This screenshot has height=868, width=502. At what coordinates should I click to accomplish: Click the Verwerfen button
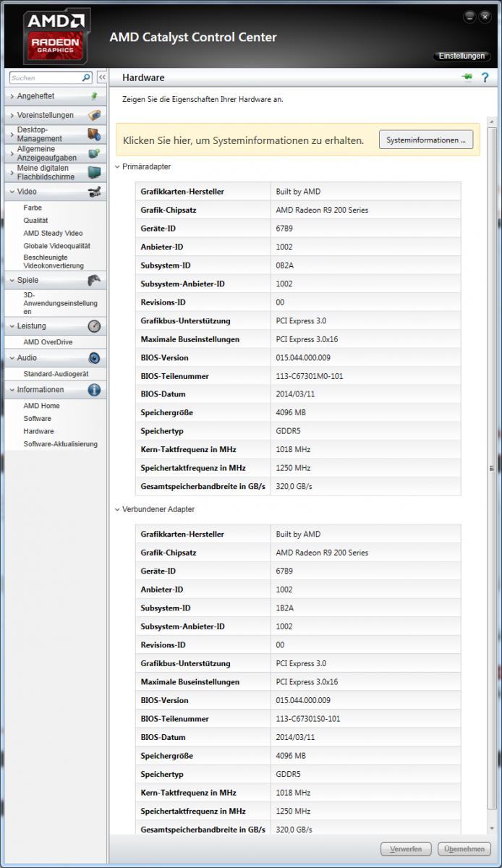point(406,848)
